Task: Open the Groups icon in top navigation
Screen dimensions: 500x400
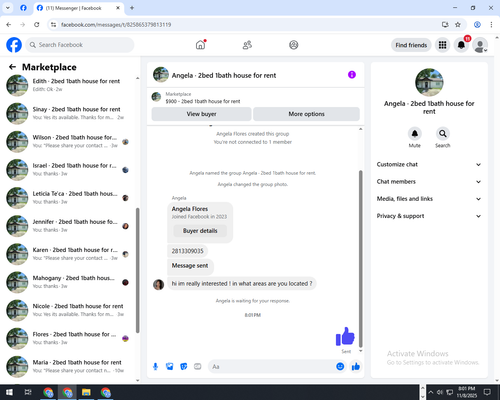Action: click(294, 45)
